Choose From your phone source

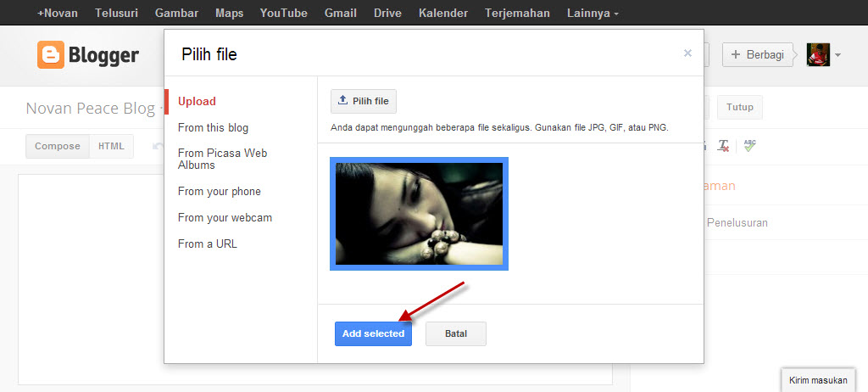220,191
